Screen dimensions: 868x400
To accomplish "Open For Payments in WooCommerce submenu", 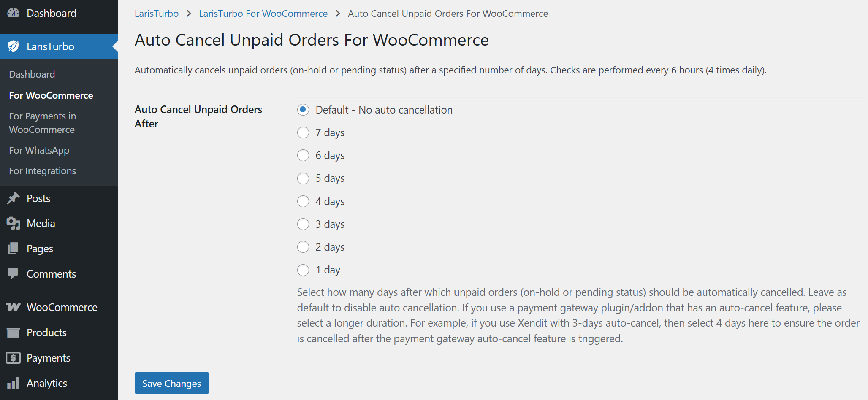I will pyautogui.click(x=42, y=123).
